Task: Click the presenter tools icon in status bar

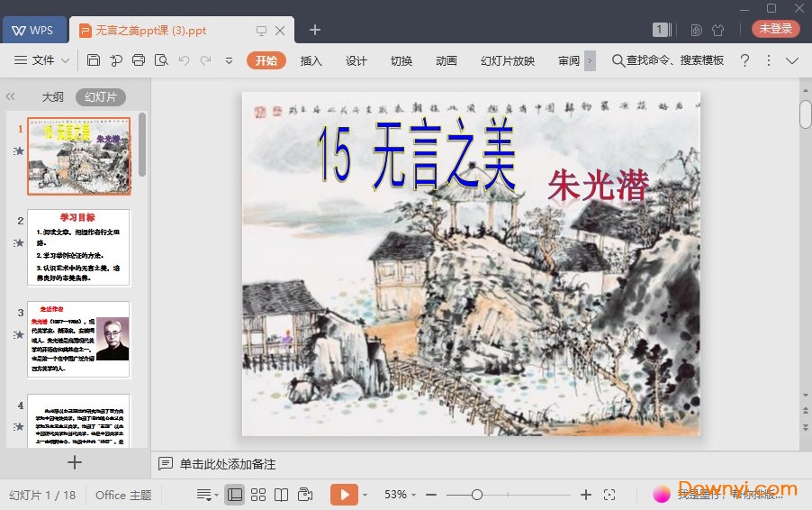Action: point(305,495)
